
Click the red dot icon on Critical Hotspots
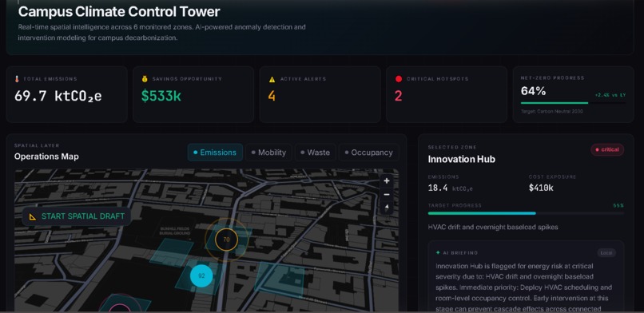tap(398, 79)
